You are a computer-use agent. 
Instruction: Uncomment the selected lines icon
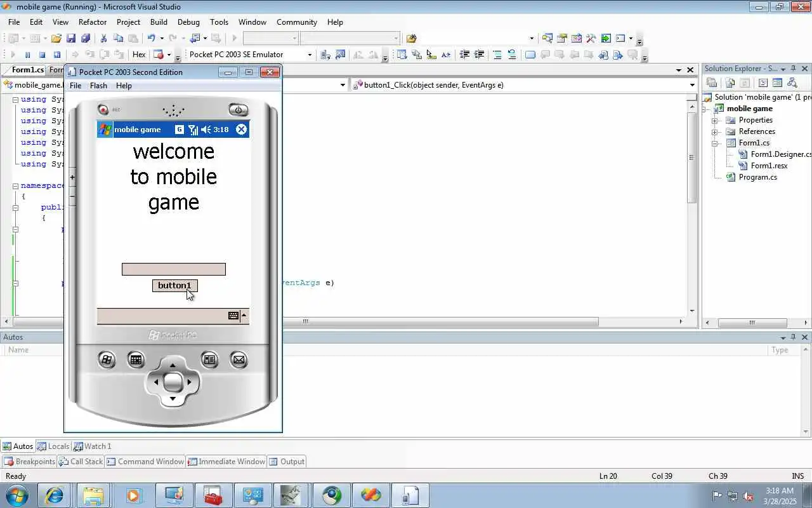tap(512, 55)
